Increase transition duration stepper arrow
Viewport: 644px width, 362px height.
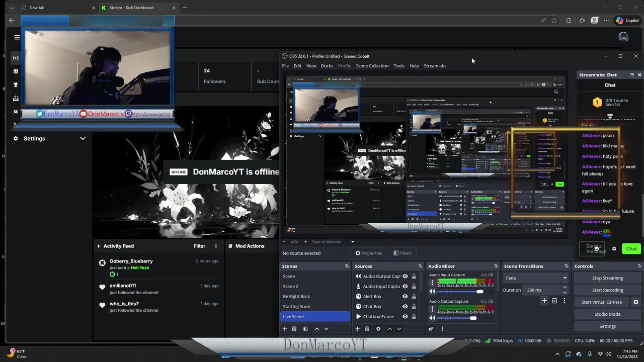tap(565, 288)
